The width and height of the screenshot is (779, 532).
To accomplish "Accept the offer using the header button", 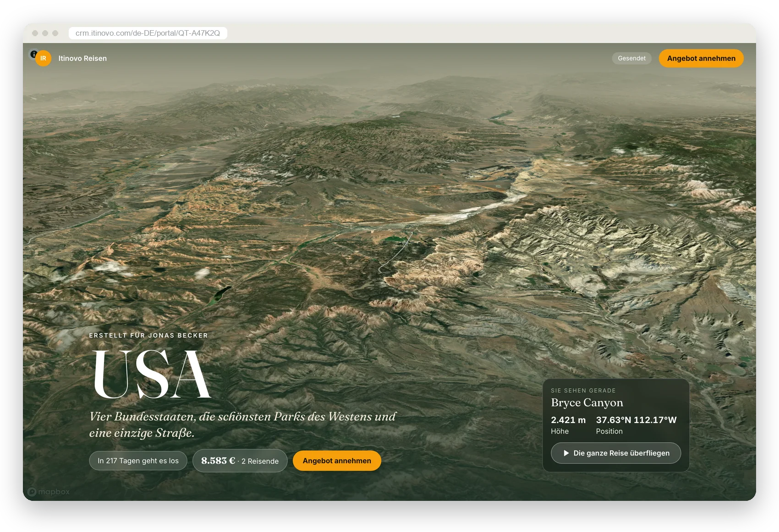I will pyautogui.click(x=701, y=58).
